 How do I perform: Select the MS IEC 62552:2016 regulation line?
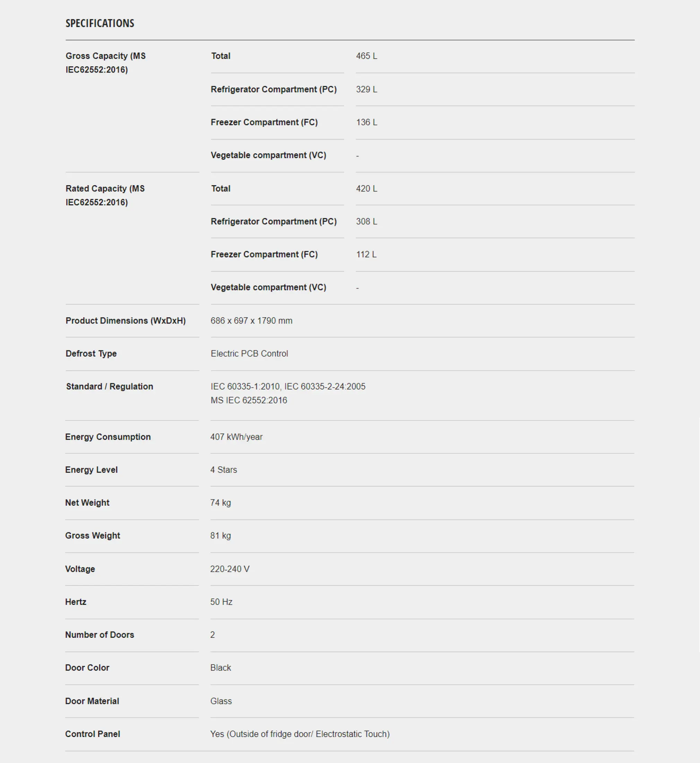pyautogui.click(x=249, y=401)
